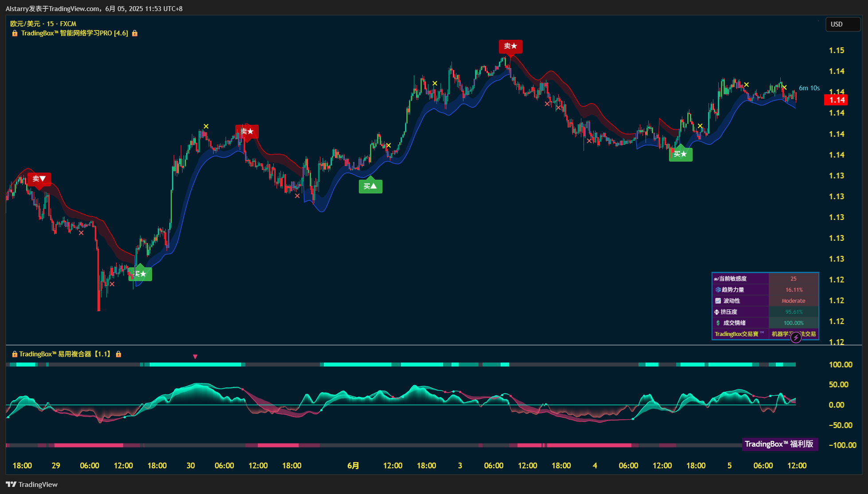The height and width of the screenshot is (494, 868).
Task: Click the 挤压度 value 95.61%
Action: [794, 312]
